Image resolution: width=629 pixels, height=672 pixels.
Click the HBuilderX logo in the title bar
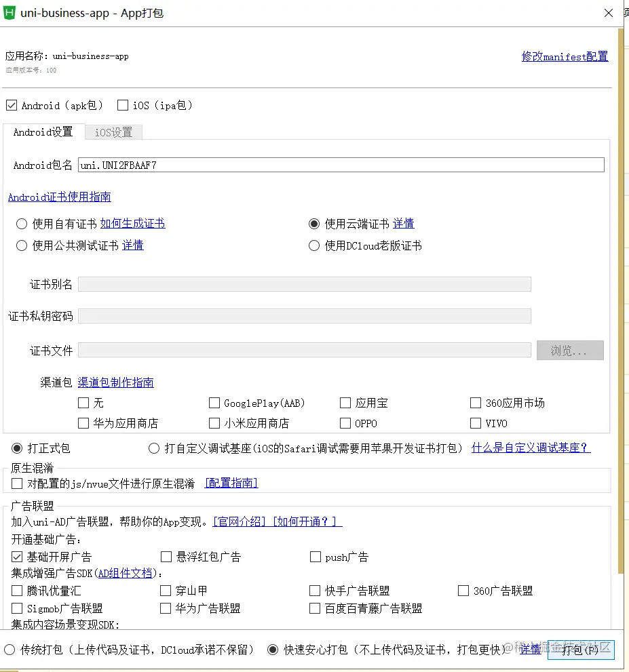click(9, 13)
